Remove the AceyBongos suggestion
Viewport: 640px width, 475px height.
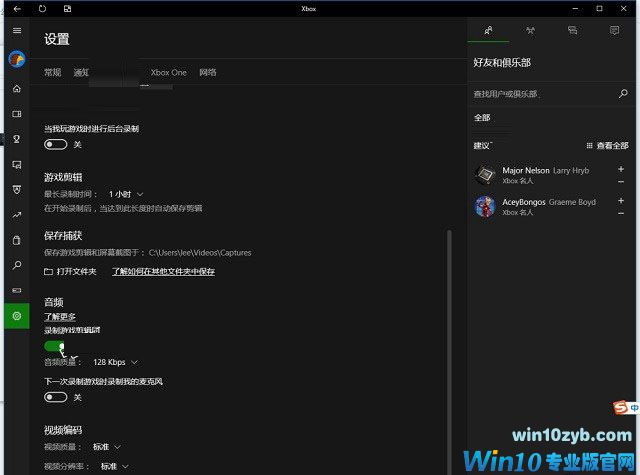[x=621, y=213]
